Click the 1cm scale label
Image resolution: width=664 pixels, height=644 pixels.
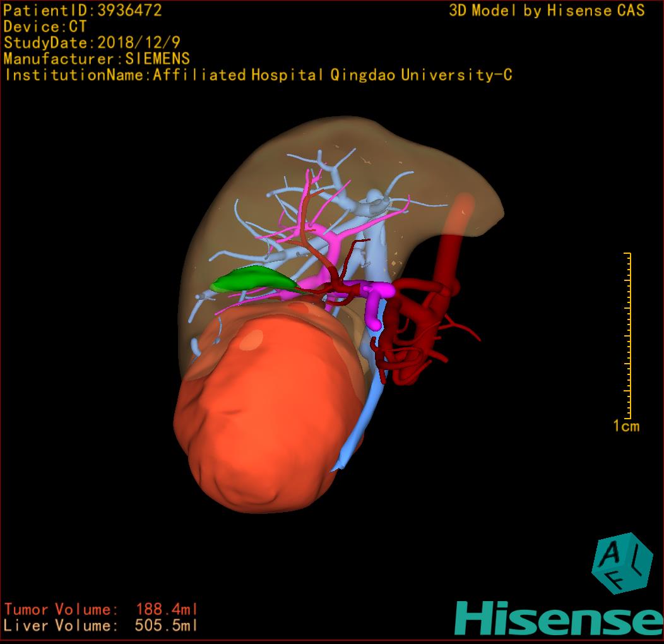coord(626,426)
